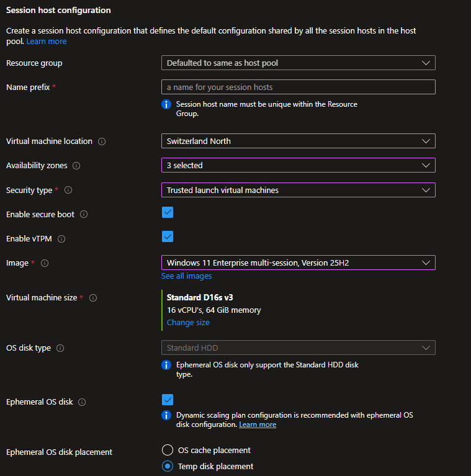Click info icon beside Virtual machine location

point(102,141)
